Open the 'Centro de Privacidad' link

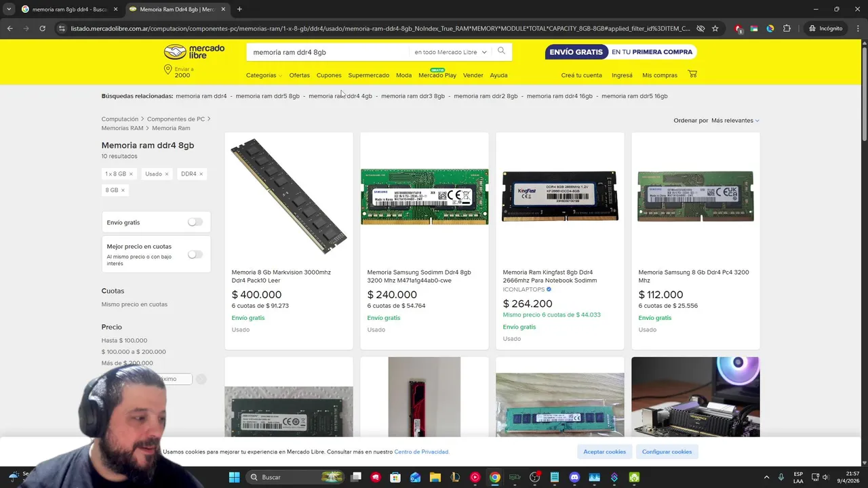(x=422, y=451)
